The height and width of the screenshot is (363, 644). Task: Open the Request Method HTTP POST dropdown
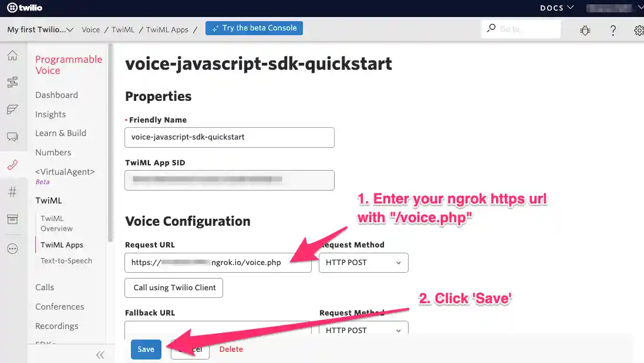click(x=363, y=263)
